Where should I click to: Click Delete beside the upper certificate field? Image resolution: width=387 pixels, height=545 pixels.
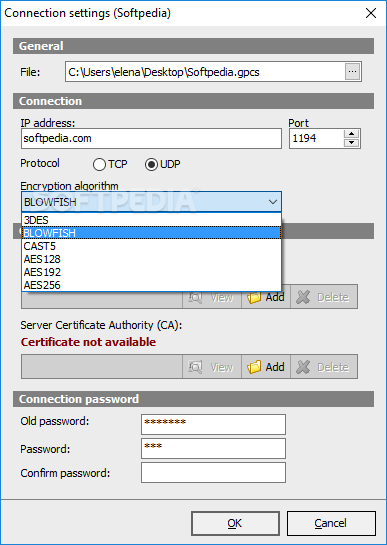[x=324, y=297]
